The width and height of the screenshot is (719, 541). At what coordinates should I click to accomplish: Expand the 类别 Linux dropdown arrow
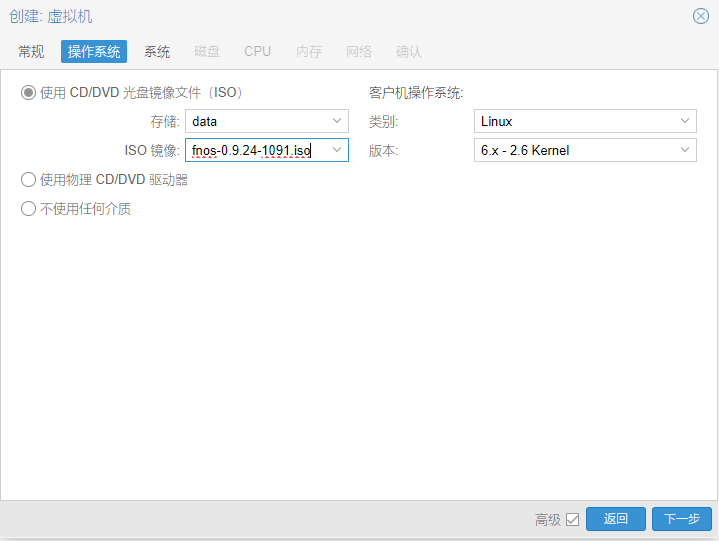[x=685, y=121]
